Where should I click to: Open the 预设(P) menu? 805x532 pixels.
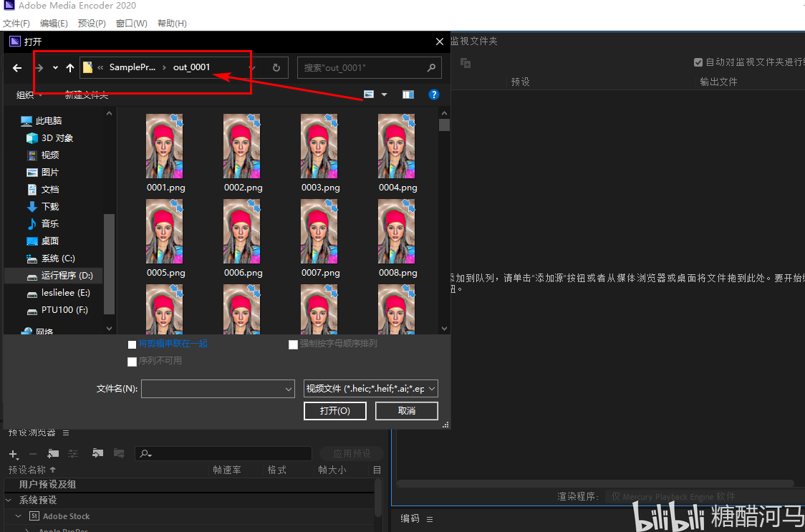click(x=92, y=24)
